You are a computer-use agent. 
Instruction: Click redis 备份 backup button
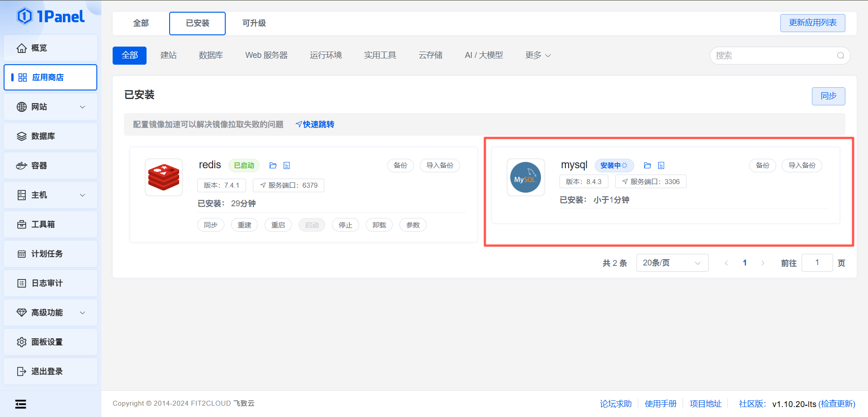click(x=400, y=166)
